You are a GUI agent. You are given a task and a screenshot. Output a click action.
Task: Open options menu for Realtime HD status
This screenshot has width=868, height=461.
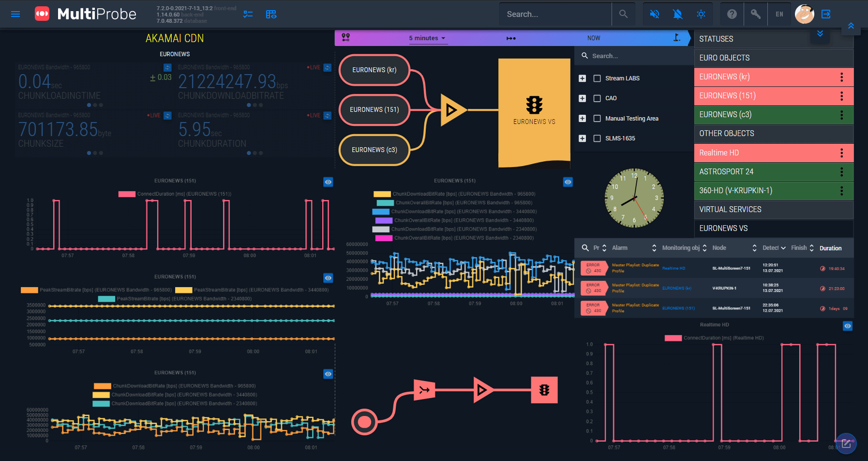coord(842,153)
